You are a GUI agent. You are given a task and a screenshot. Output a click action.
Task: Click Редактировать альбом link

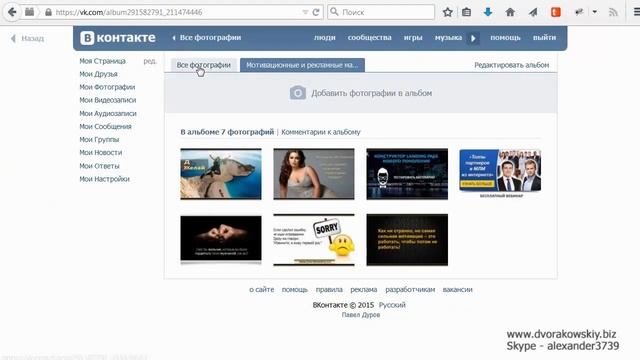tap(511, 65)
